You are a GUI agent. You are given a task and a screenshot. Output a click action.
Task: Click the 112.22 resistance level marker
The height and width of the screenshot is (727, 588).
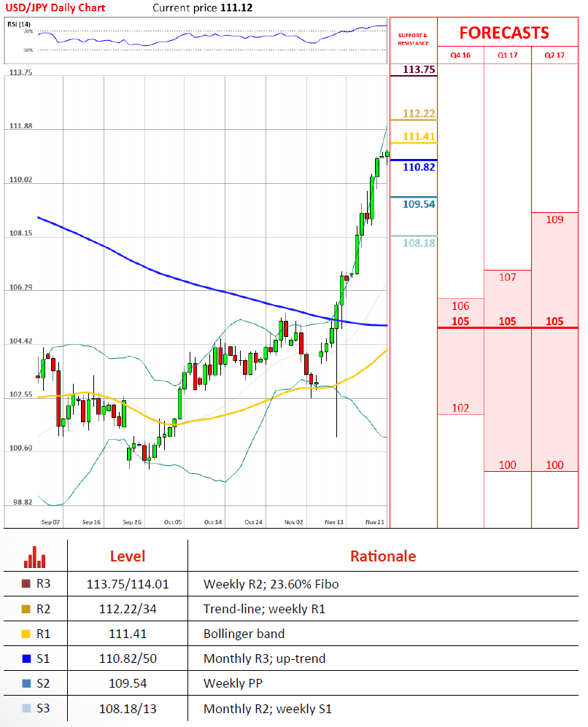click(419, 114)
